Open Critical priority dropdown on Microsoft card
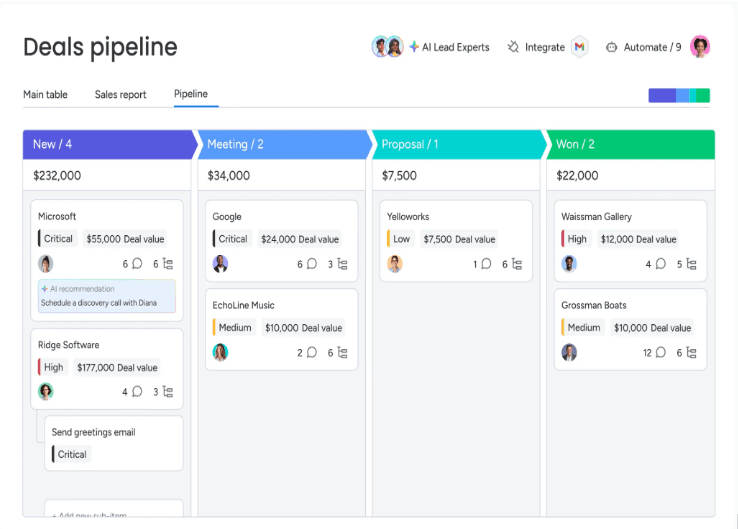Screen dimensions: 738x529 click(x=57, y=239)
